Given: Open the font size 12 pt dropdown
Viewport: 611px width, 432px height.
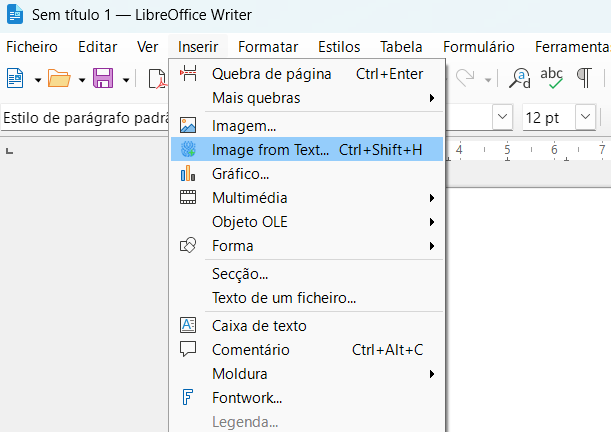Looking at the screenshot, I should [585, 118].
